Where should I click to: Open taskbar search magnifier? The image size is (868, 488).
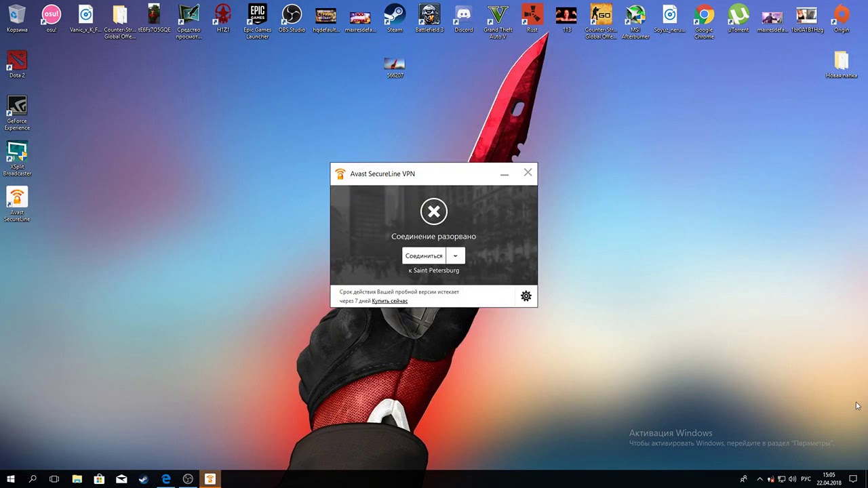(33, 479)
